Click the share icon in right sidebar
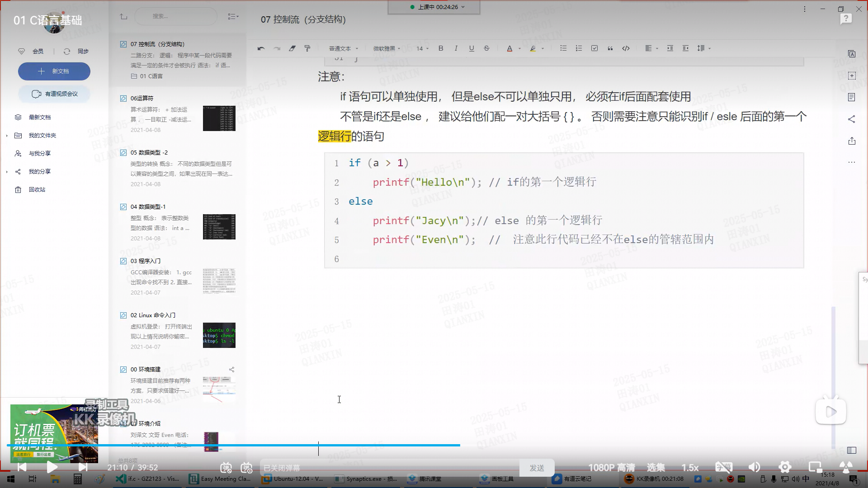The height and width of the screenshot is (488, 868). tap(852, 119)
